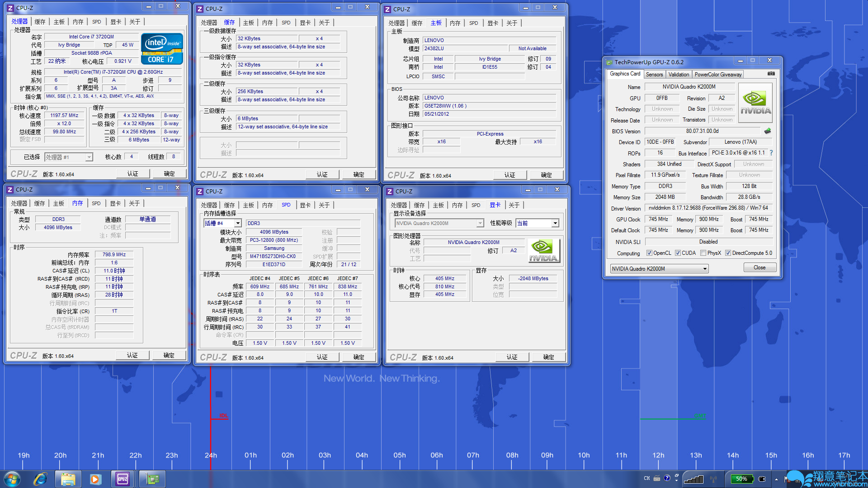The width and height of the screenshot is (868, 488).
Task: Click the G5ET28WW (1.06) BIOS version value
Action: click(489, 106)
